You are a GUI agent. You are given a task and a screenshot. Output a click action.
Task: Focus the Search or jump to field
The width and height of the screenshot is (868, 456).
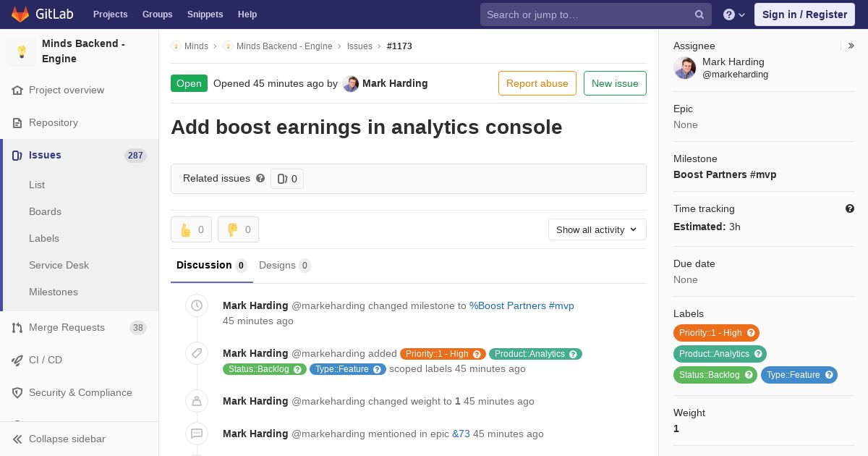click(596, 14)
